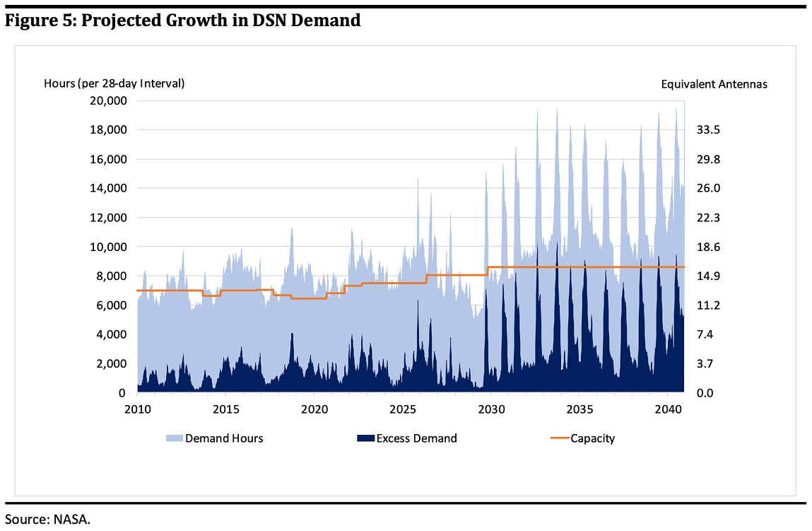The height and width of the screenshot is (531, 812).
Task: Click the 20,000 label on left axis
Action: tap(110, 101)
